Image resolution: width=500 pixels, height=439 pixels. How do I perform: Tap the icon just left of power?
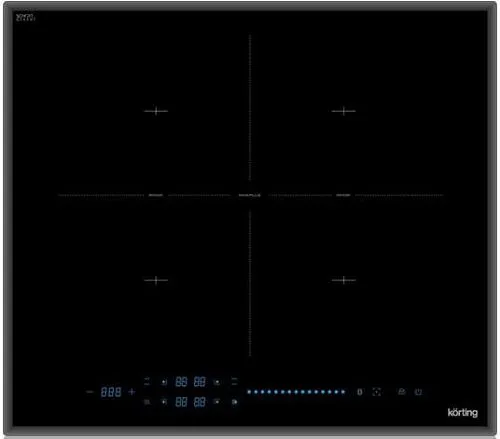click(x=402, y=392)
